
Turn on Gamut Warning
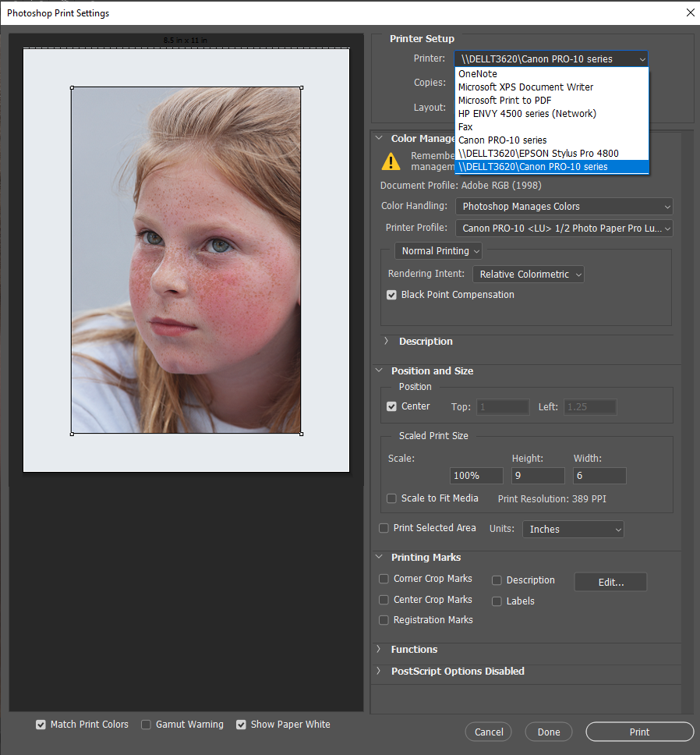coord(146,725)
